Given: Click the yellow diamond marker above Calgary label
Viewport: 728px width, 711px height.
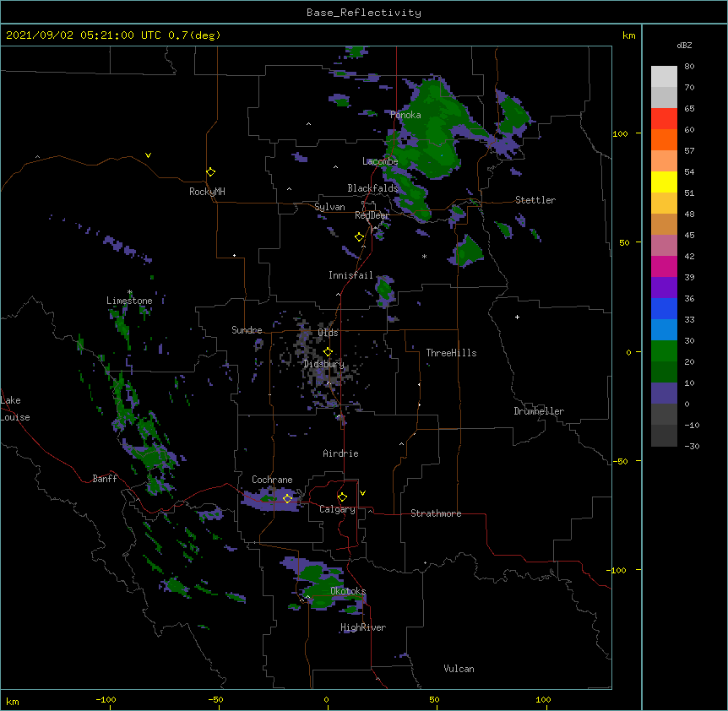Looking at the screenshot, I should point(342,497).
